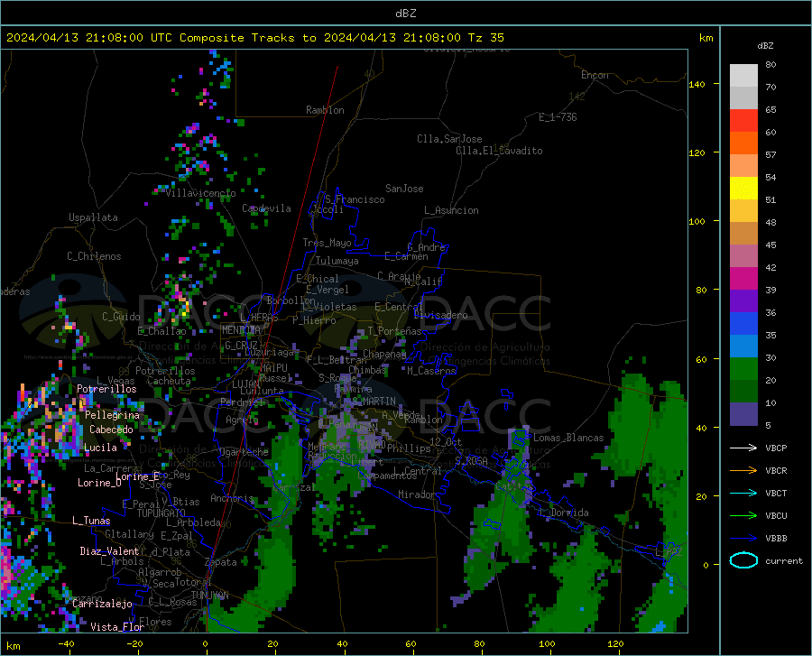Click the 'dBZ' title at top center
The image size is (812, 656).
405,14
